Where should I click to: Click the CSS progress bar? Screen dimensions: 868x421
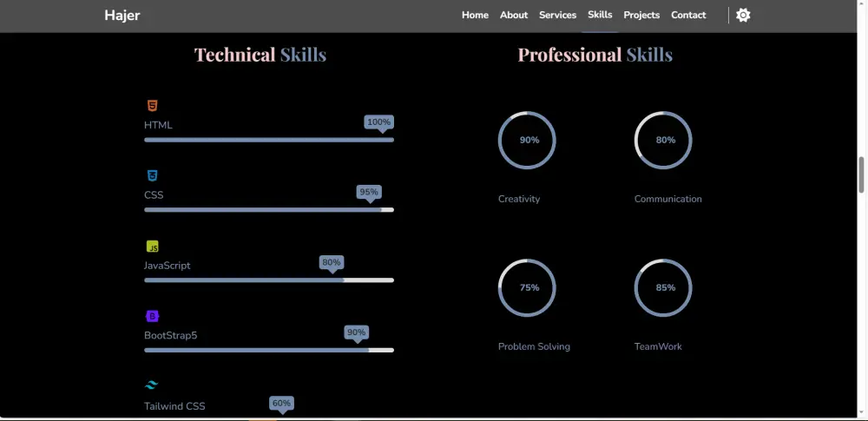pyautogui.click(x=269, y=210)
